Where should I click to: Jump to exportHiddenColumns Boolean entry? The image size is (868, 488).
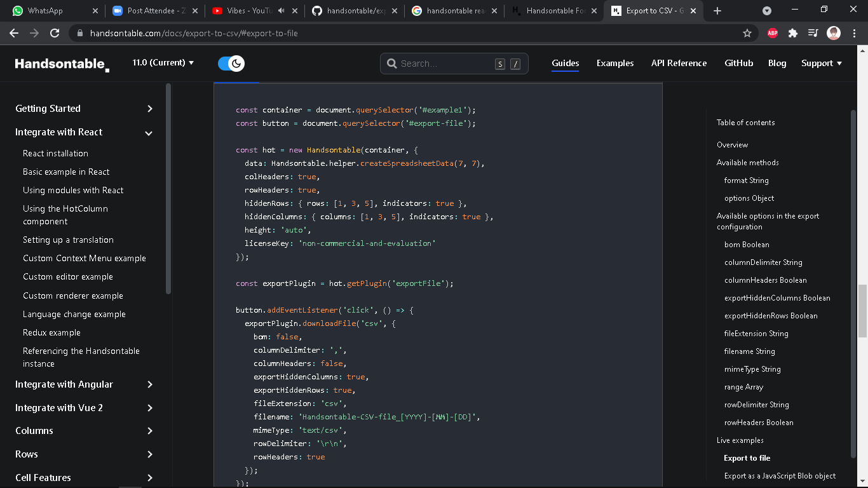point(777,298)
